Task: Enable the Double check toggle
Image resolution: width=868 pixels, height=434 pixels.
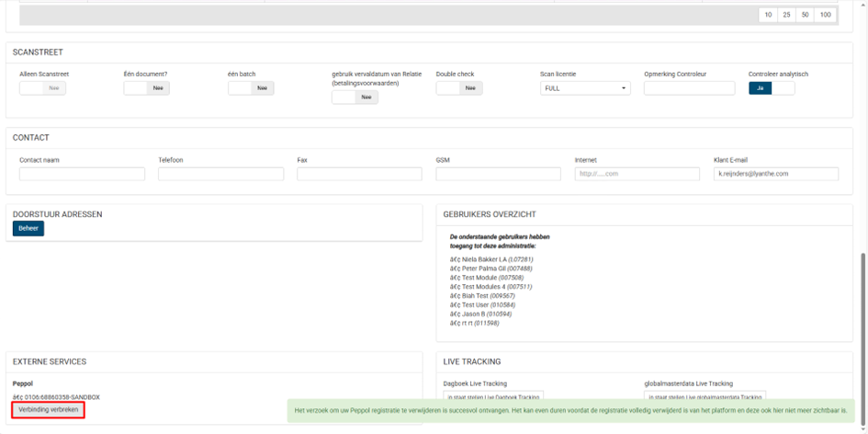Action: pos(458,88)
